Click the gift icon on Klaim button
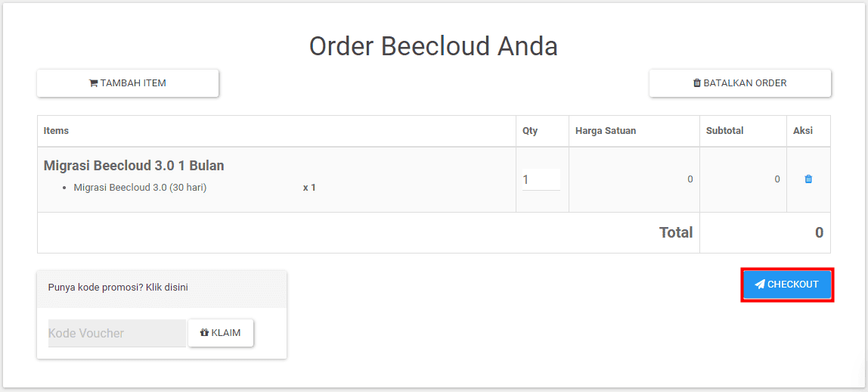The image size is (868, 392). pos(204,333)
